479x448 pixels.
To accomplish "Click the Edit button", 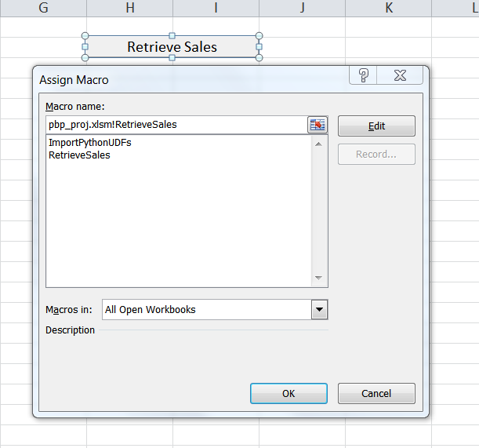I will point(376,126).
